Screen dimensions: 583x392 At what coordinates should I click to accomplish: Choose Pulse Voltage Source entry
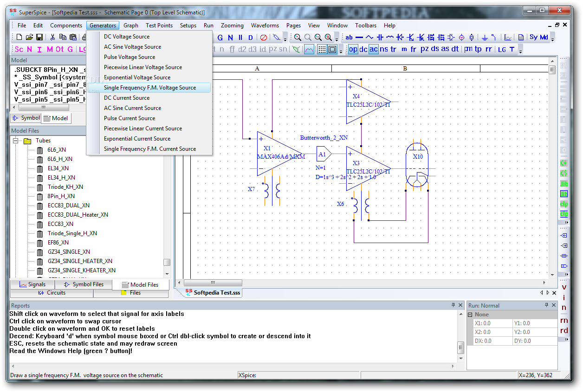pyautogui.click(x=149, y=57)
